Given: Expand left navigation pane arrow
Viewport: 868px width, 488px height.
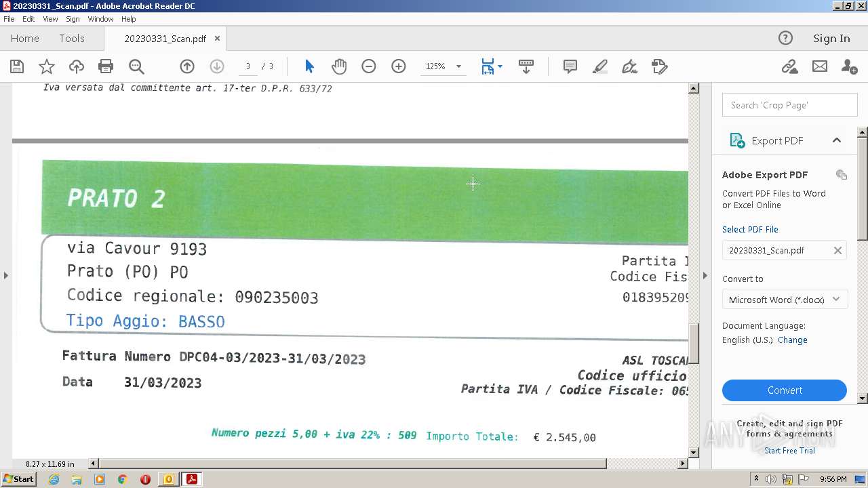Looking at the screenshot, I should [x=6, y=275].
